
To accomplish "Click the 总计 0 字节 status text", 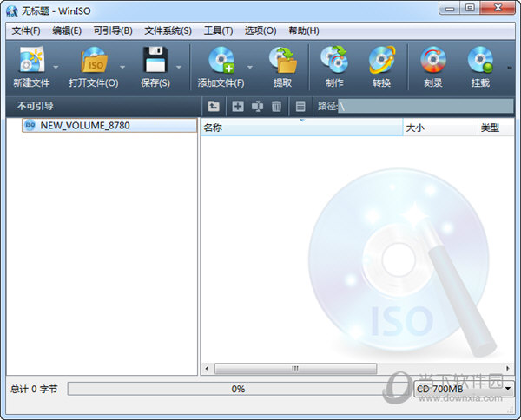I will pos(34,389).
